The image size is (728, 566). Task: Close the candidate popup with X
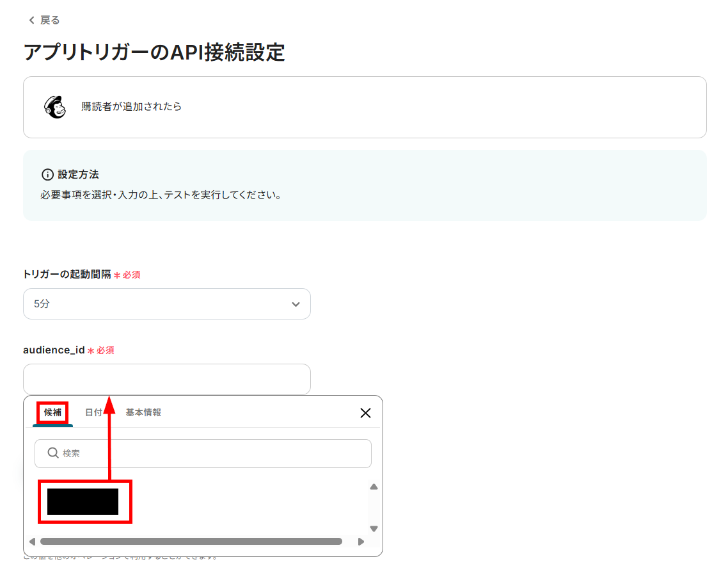365,413
